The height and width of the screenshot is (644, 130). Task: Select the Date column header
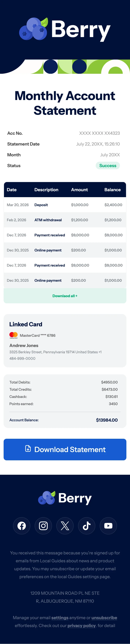click(12, 190)
